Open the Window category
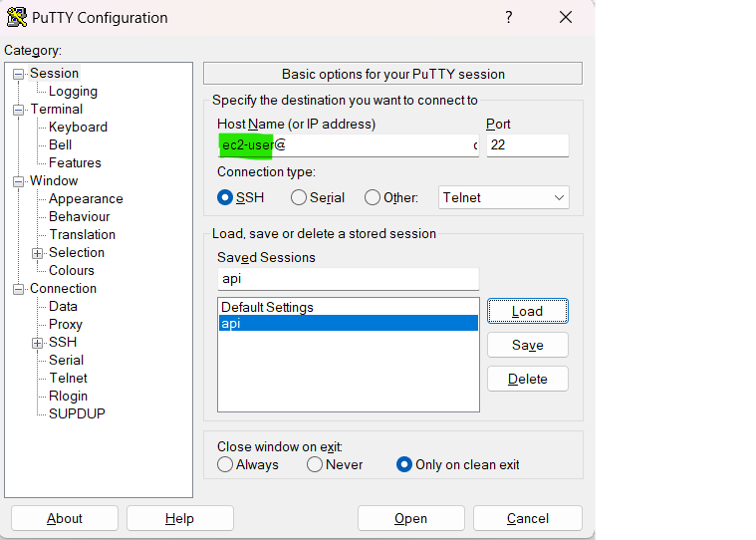This screenshot has width=756, height=540. coord(54,180)
